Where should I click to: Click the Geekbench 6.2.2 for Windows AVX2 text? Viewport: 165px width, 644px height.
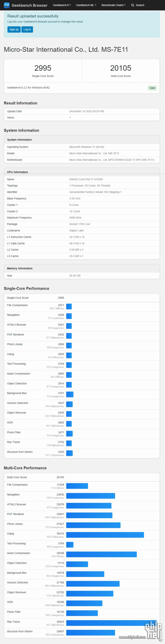[28, 88]
